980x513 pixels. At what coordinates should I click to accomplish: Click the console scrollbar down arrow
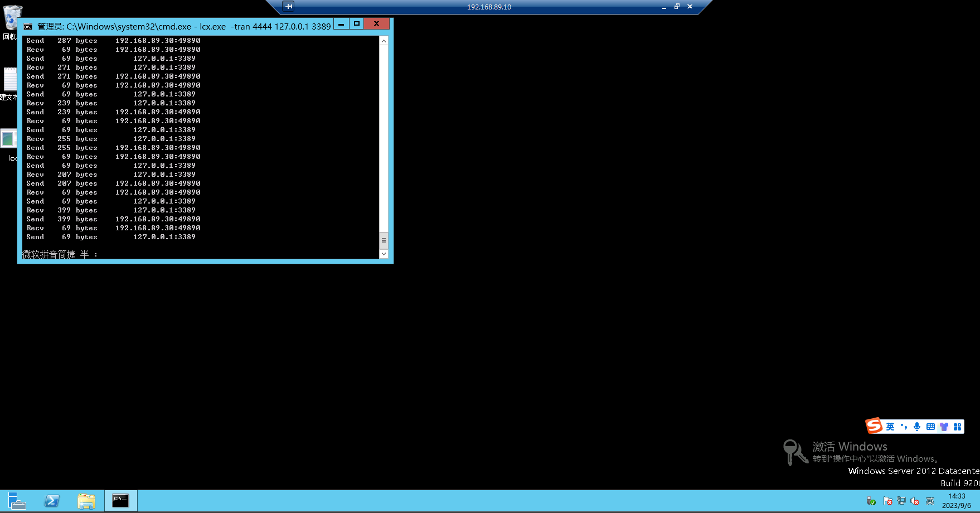384,254
